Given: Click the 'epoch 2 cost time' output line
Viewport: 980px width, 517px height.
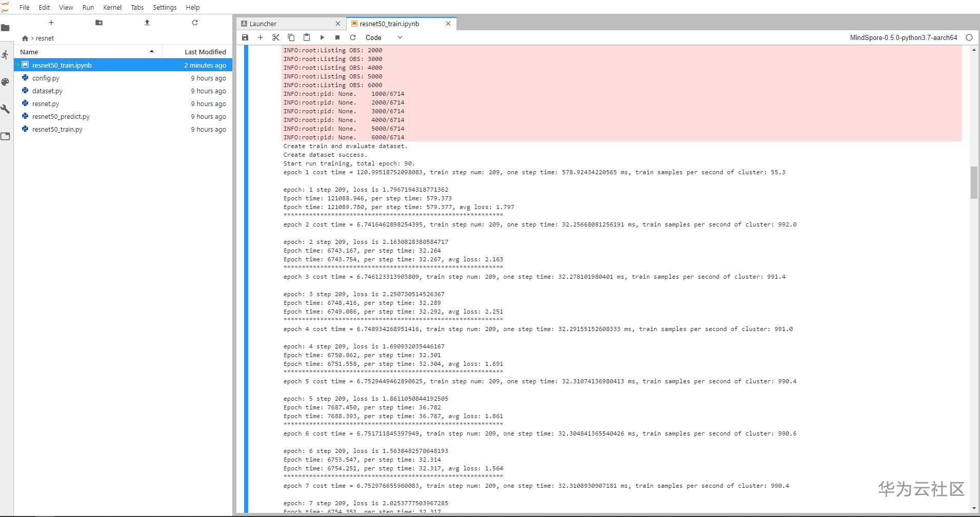Looking at the screenshot, I should coord(540,224).
